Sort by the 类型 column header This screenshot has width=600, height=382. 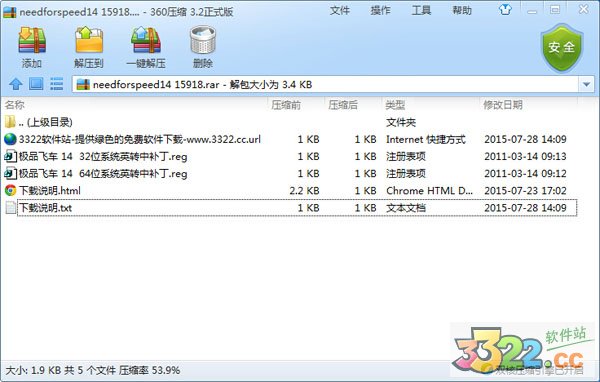pos(395,105)
